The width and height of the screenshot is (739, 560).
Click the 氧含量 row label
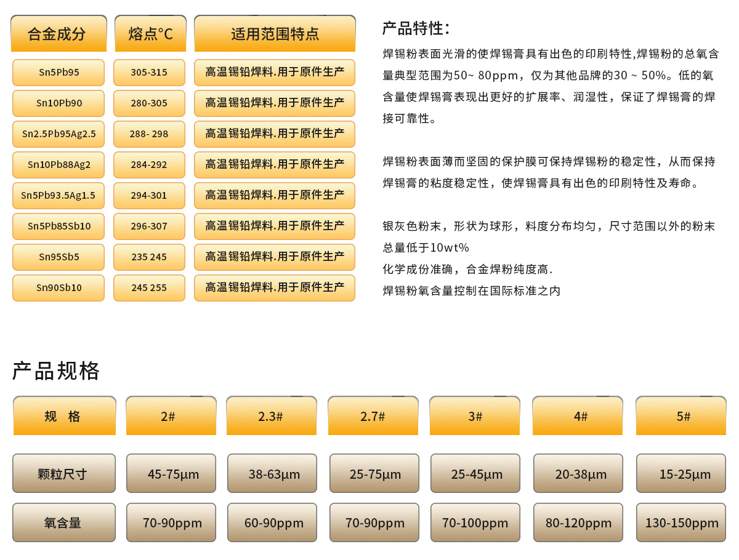63,522
